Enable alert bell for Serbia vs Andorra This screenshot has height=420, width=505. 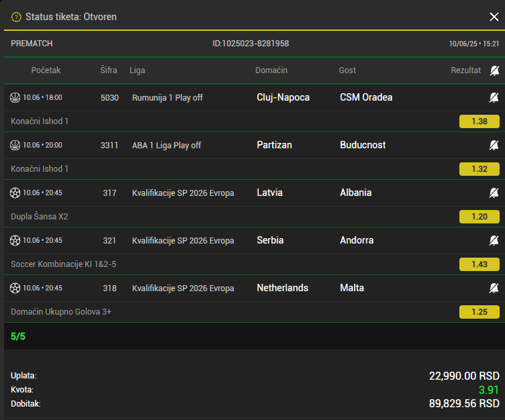494,240
